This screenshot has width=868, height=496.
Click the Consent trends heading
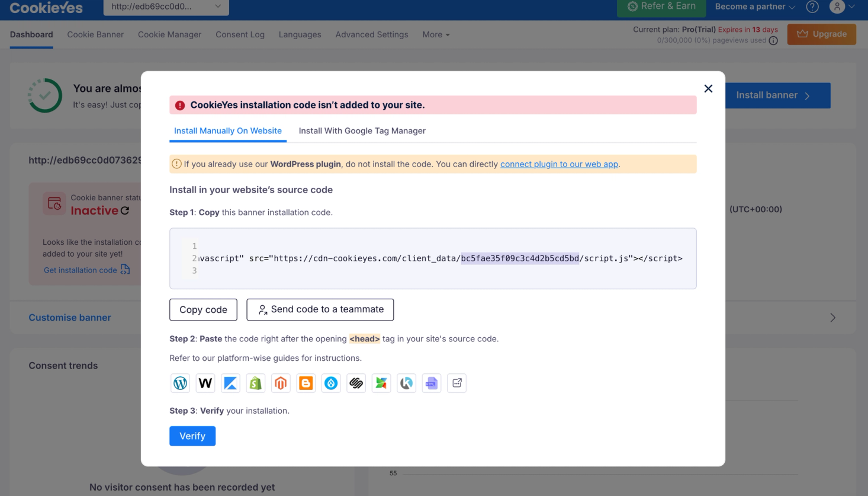click(x=63, y=366)
